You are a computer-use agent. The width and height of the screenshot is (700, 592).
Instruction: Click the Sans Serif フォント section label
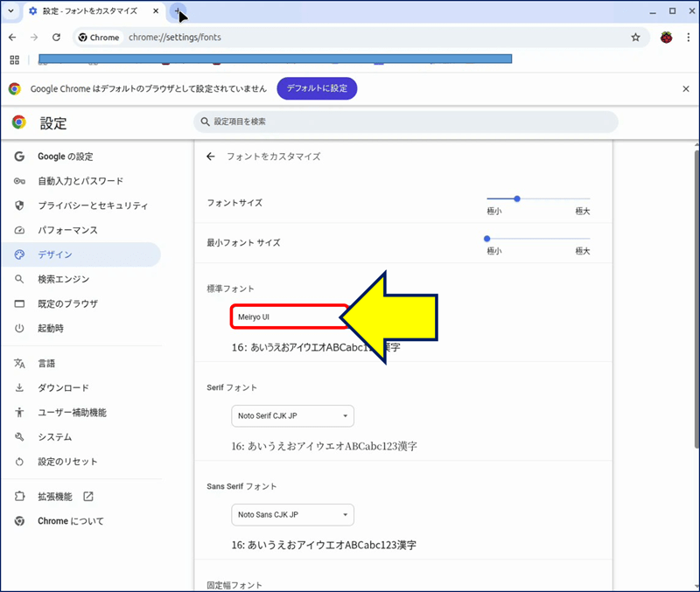pyautogui.click(x=241, y=487)
